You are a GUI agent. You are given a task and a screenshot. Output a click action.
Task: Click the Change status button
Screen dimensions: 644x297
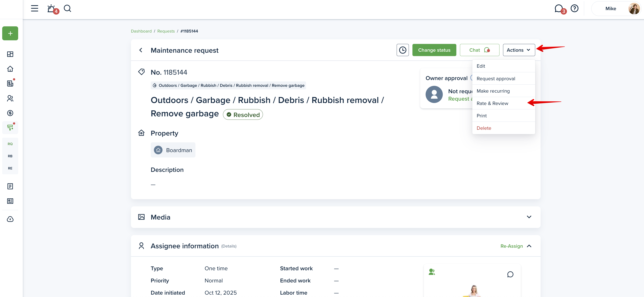[434, 50]
